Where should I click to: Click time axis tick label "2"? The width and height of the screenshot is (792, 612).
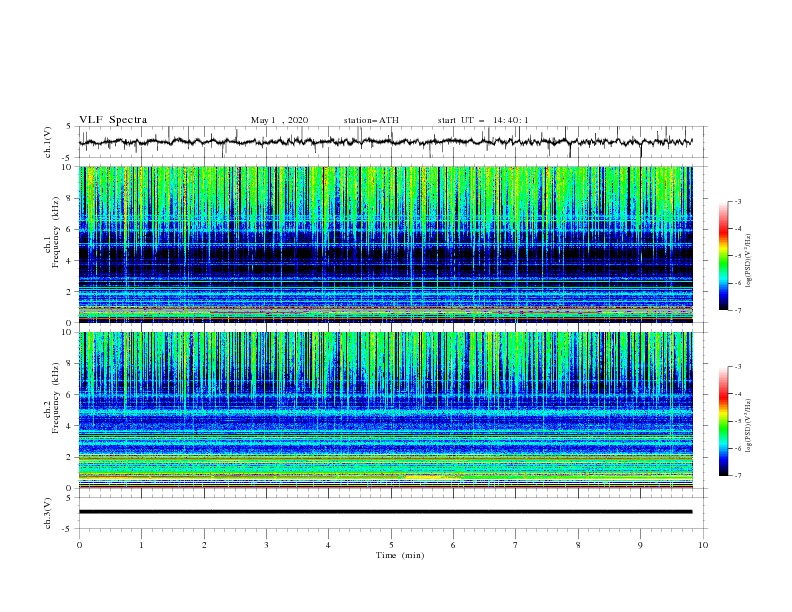204,545
